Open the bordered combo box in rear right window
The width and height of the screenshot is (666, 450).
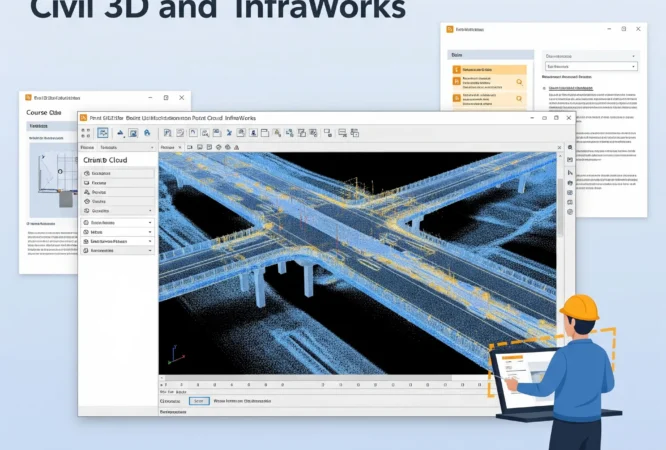[x=591, y=67]
